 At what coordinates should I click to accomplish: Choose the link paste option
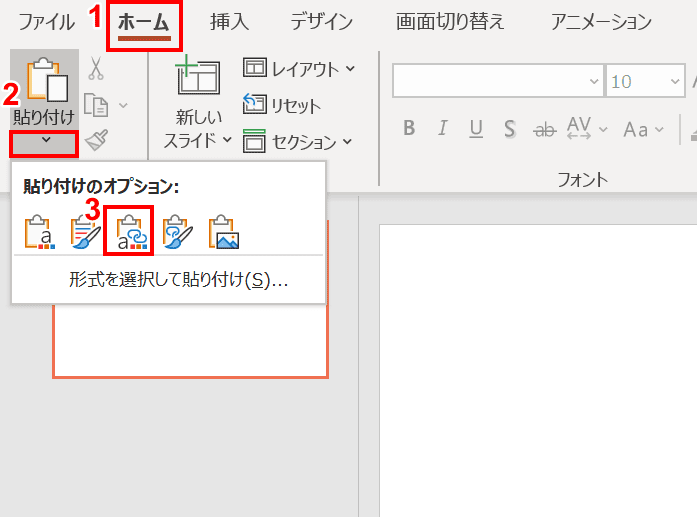[x=131, y=232]
